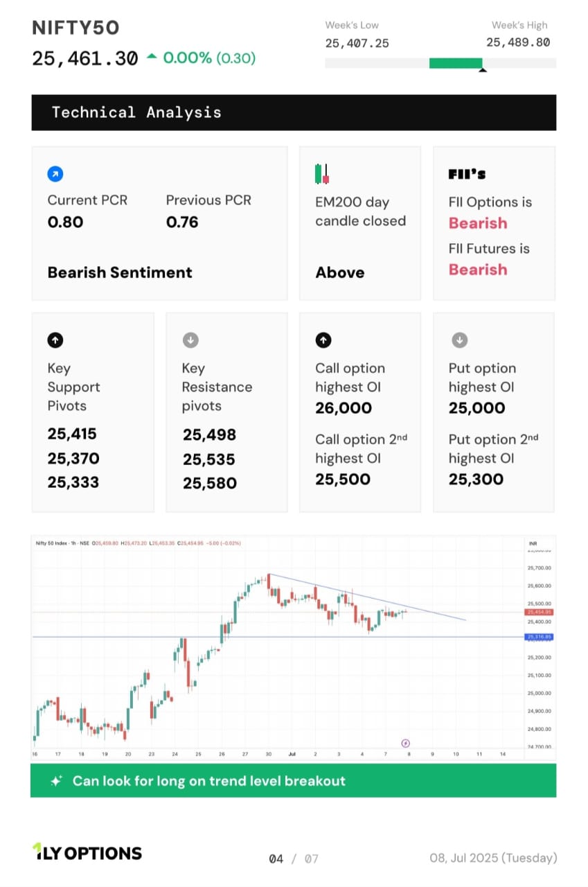The width and height of the screenshot is (588, 887).
Task: Click the 'Can look for long on trend level breakout' banner
Action: [x=294, y=781]
